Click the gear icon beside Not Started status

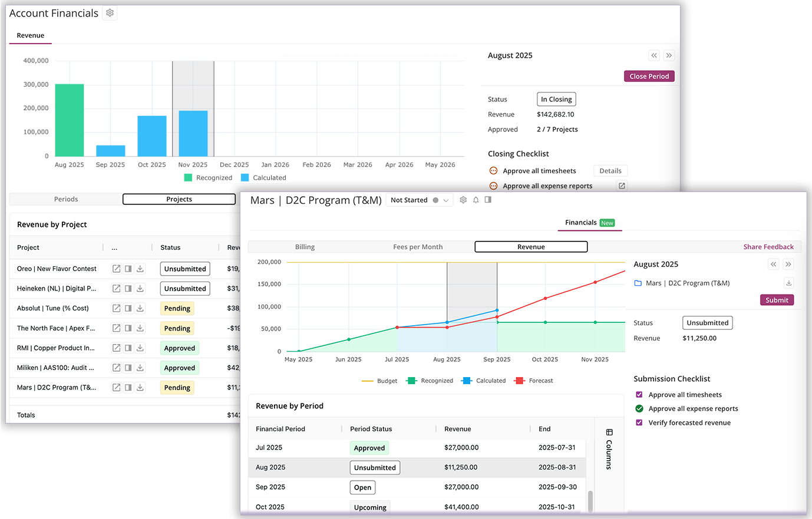(463, 200)
